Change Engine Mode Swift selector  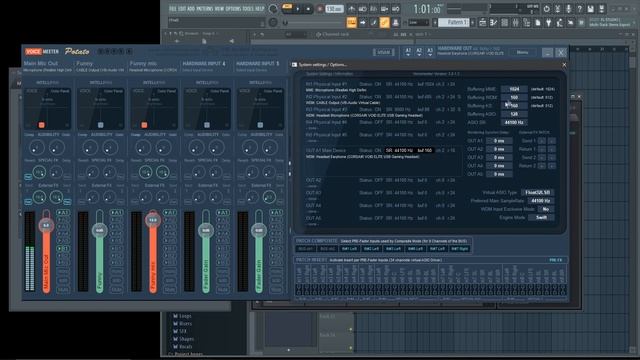point(541,218)
